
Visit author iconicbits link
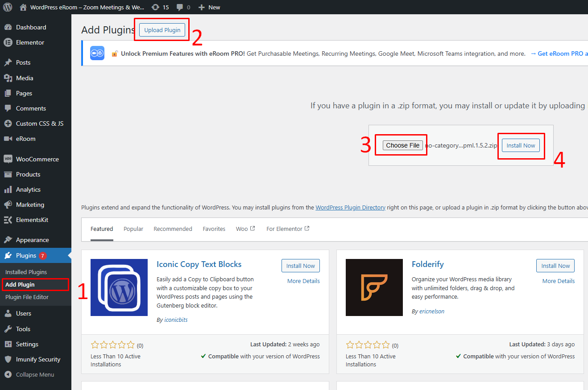tap(176, 320)
